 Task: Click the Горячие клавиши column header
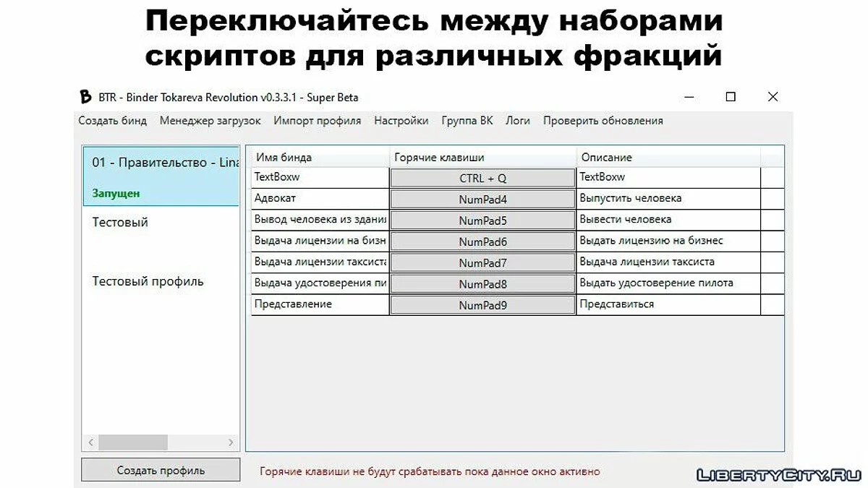click(482, 157)
